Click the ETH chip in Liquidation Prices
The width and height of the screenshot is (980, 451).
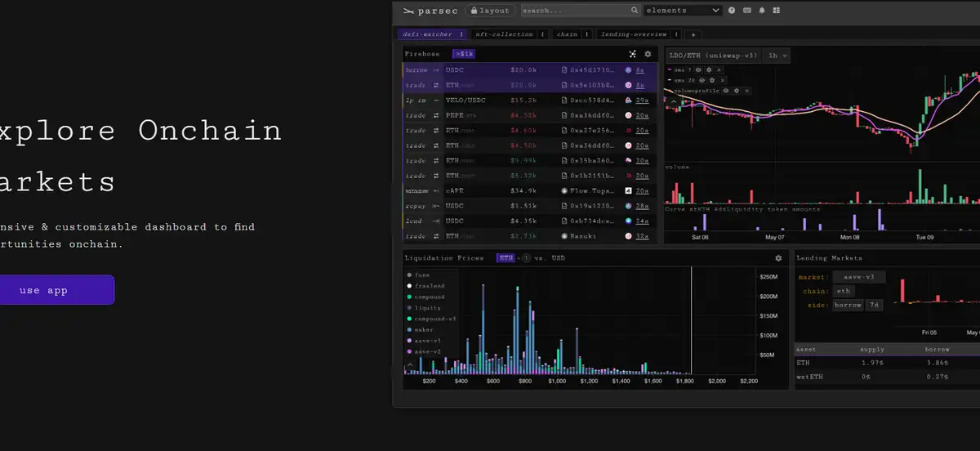click(506, 258)
